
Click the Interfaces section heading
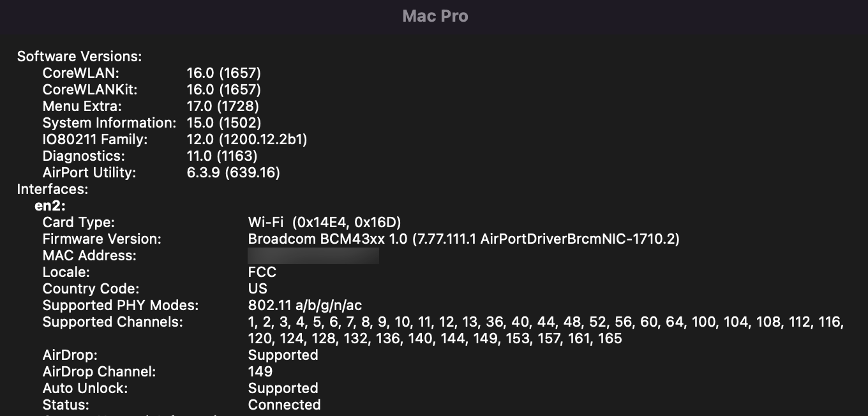52,189
